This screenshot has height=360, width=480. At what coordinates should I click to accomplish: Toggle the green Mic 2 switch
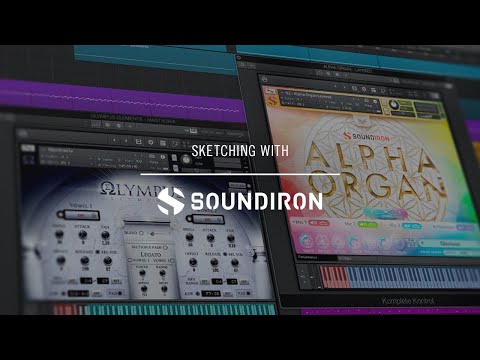tap(367, 225)
